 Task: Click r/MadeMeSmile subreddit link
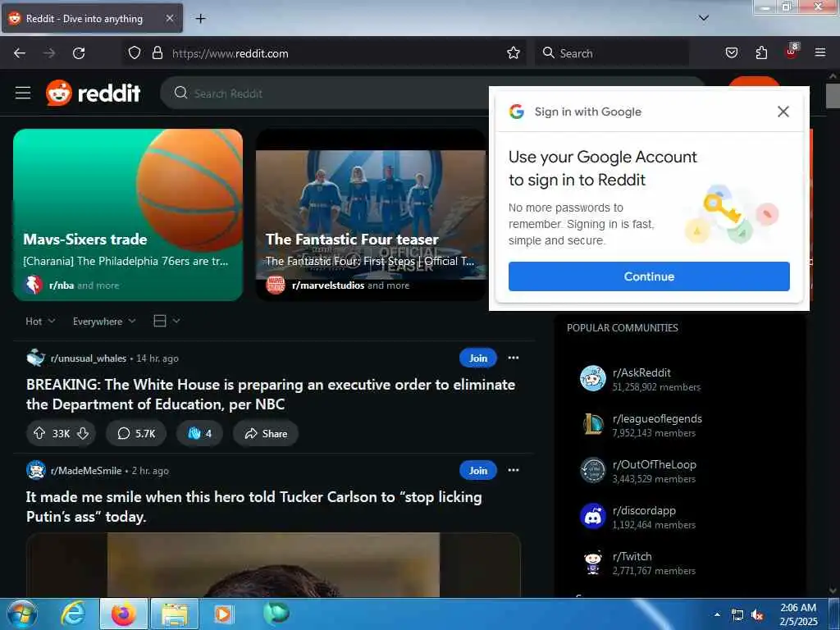[x=85, y=471]
